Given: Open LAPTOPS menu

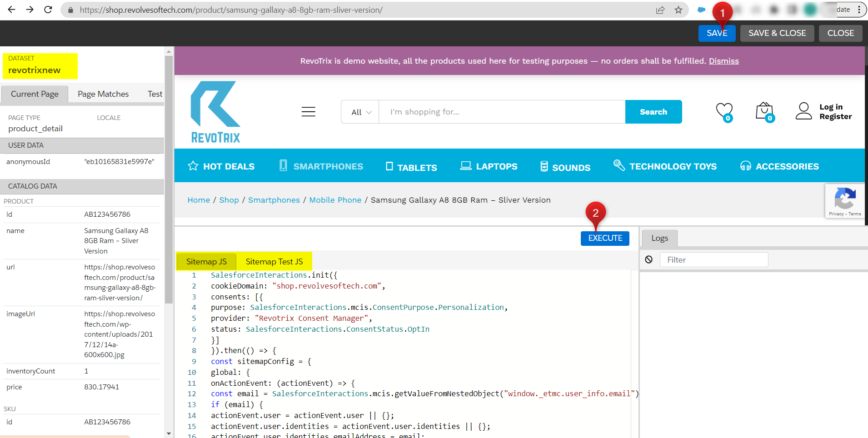Looking at the screenshot, I should tap(489, 166).
